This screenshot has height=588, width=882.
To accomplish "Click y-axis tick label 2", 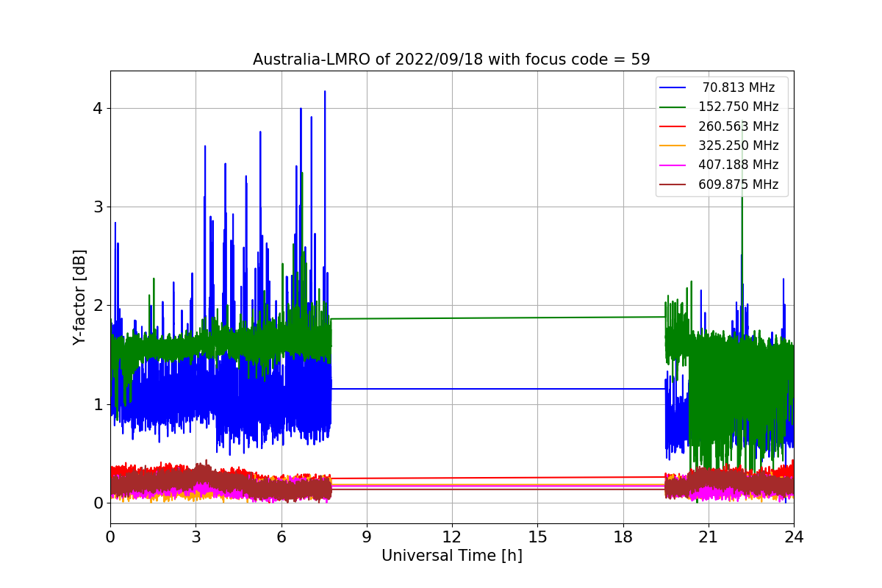I will tap(98, 305).
